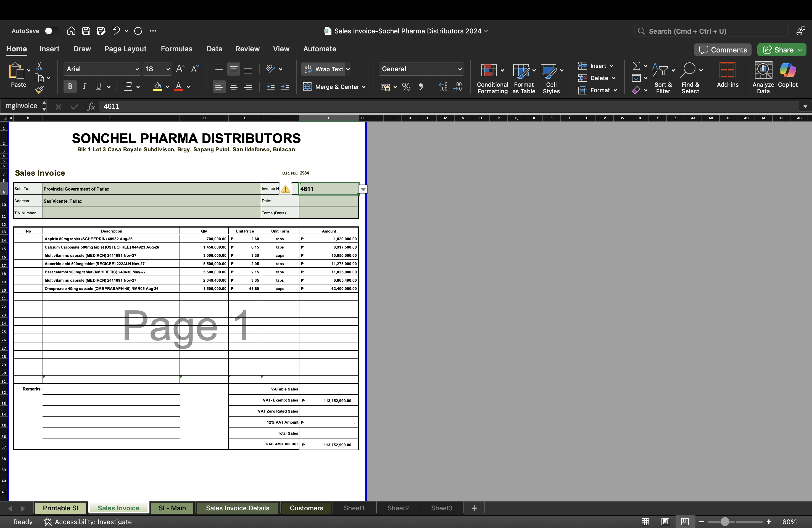812x528 pixels.
Task: Switch to the Printable SI sheet
Action: (60, 508)
